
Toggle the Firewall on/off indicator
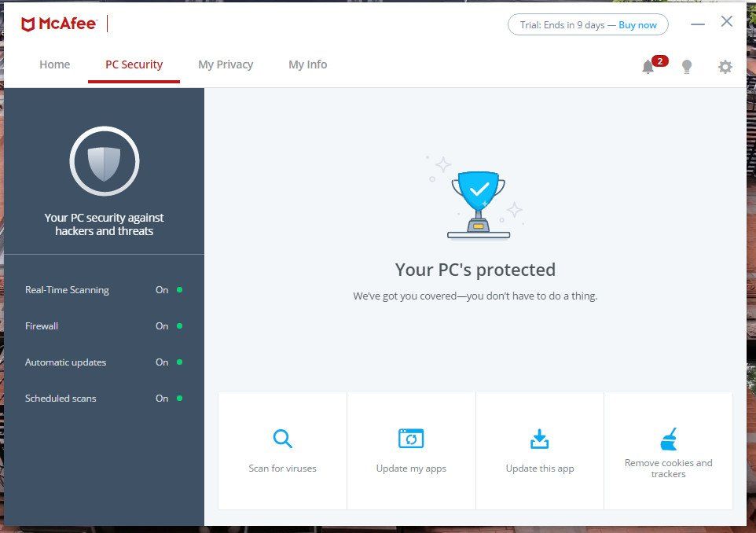coord(179,326)
